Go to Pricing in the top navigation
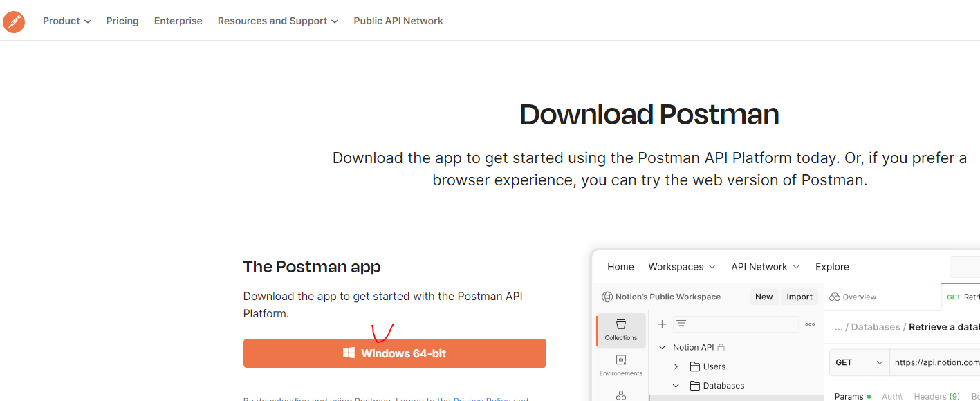 tap(122, 21)
